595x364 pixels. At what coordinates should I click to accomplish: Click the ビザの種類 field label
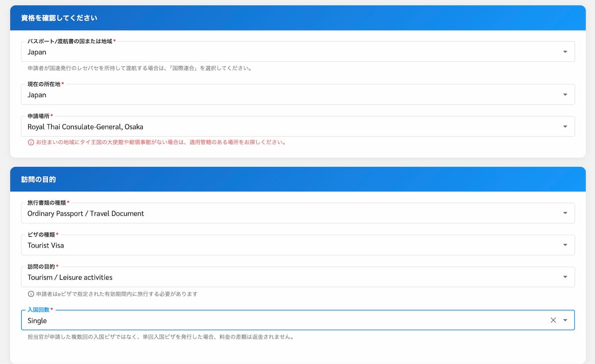43,234
